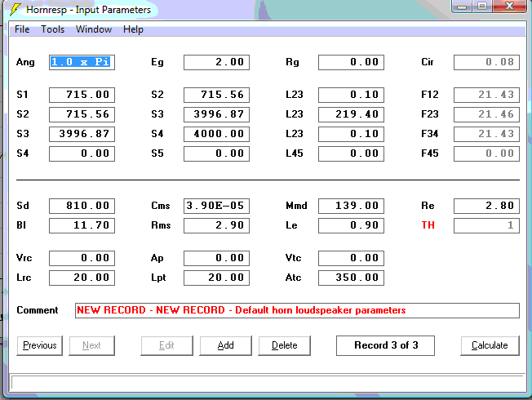Click the Rg input field

coord(351,63)
